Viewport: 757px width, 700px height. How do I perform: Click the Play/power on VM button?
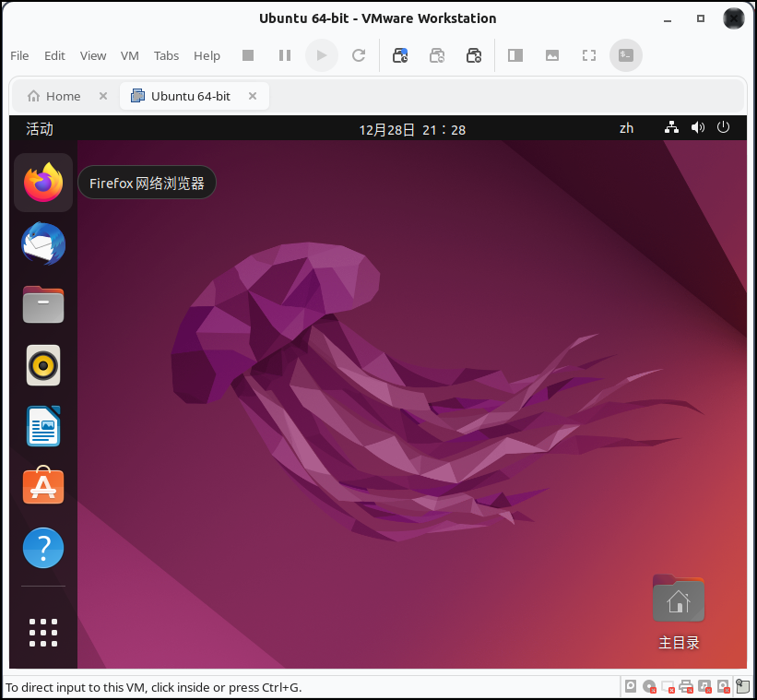pos(322,55)
